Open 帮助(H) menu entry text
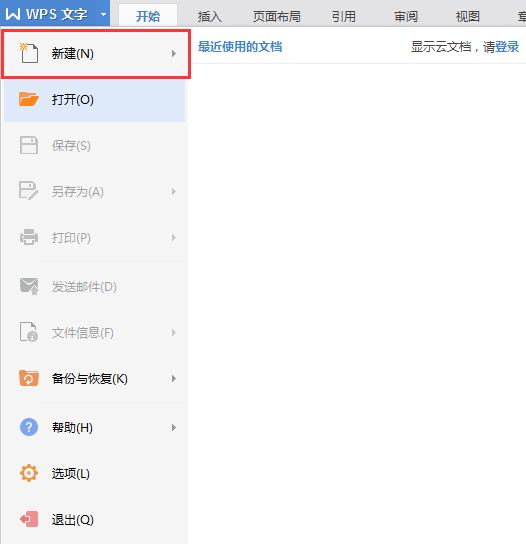Image resolution: width=526 pixels, height=544 pixels. (72, 427)
